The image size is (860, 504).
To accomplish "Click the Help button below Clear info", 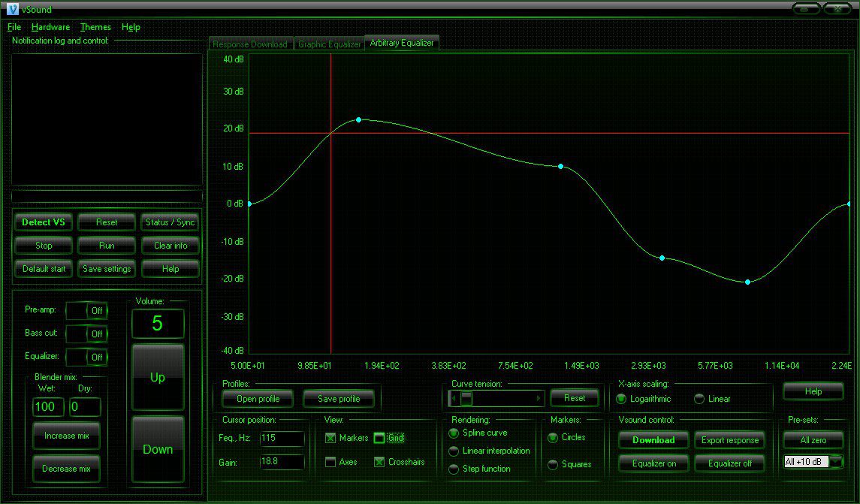I will 170,269.
